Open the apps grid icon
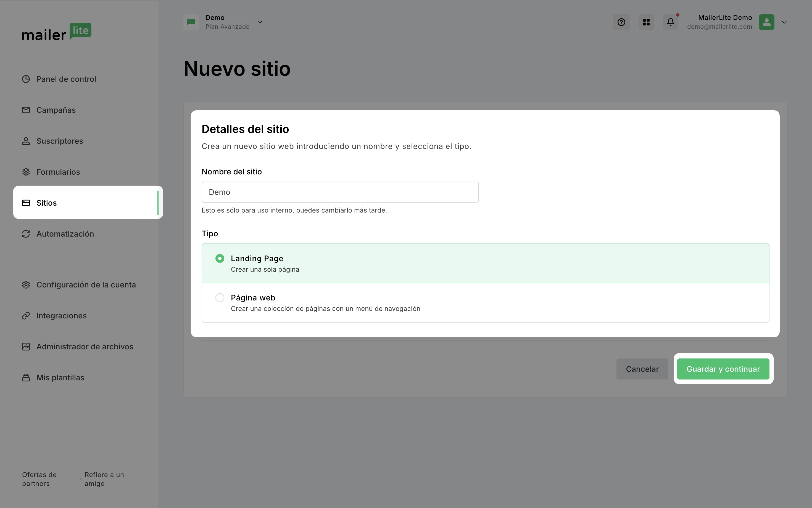 pyautogui.click(x=646, y=22)
